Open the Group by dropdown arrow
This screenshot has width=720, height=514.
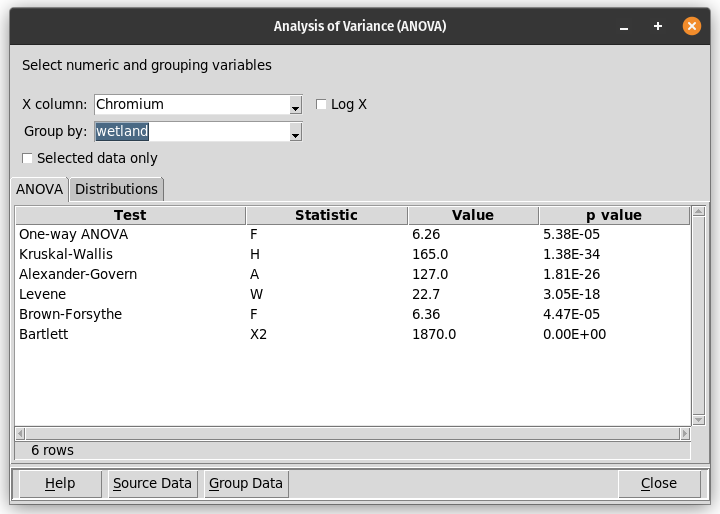coord(296,132)
